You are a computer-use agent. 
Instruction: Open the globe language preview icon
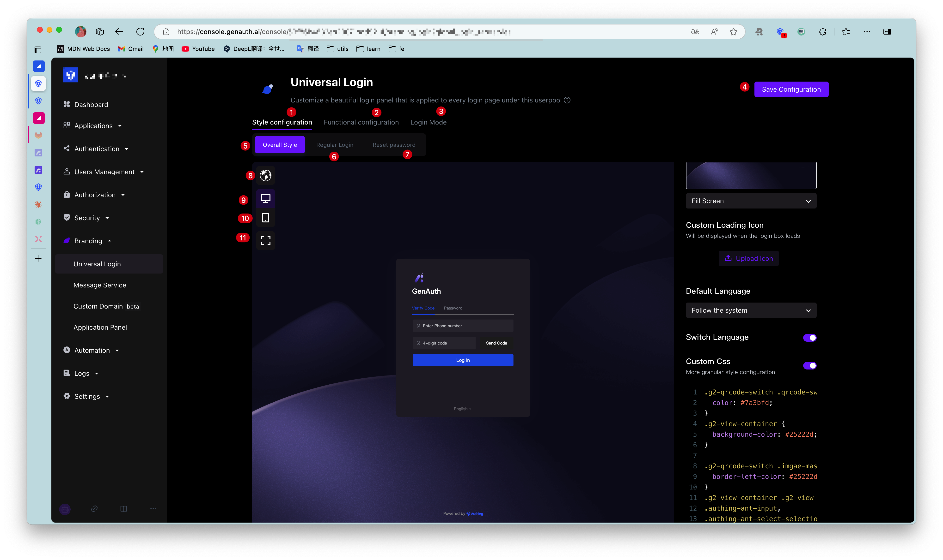point(265,175)
